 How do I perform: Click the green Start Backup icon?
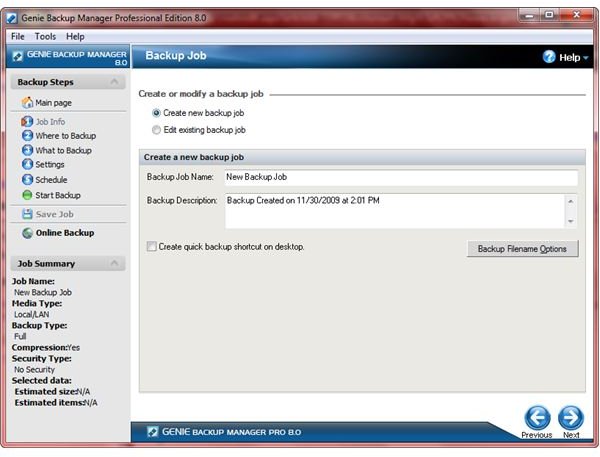point(27,195)
